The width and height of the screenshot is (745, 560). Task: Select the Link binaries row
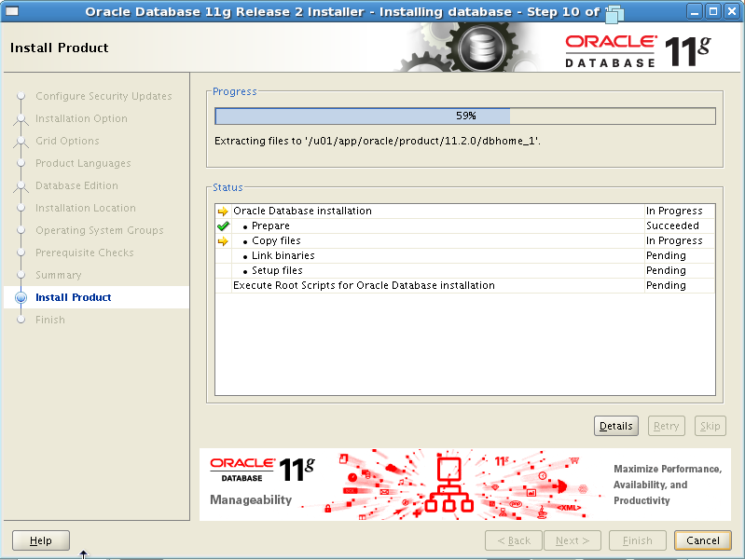click(x=465, y=255)
